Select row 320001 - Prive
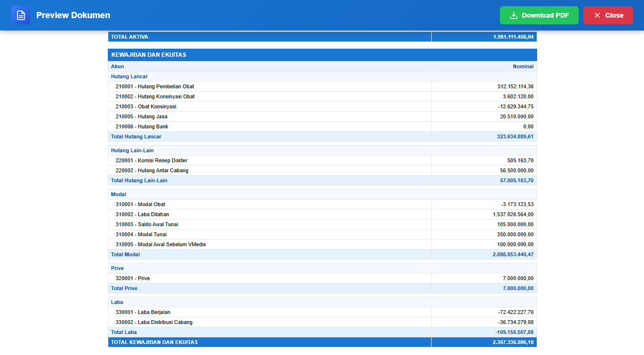Viewport: 644px width, 355px height. pos(322,278)
